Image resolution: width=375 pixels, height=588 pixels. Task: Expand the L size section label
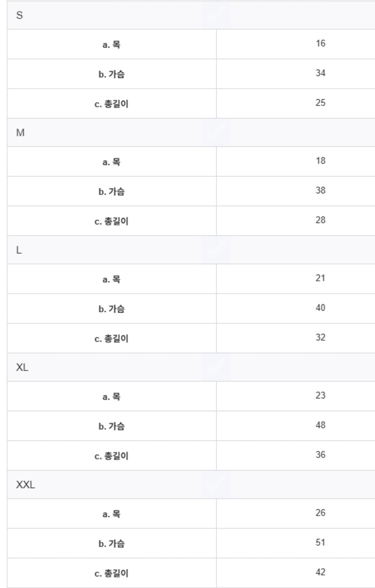click(x=19, y=250)
